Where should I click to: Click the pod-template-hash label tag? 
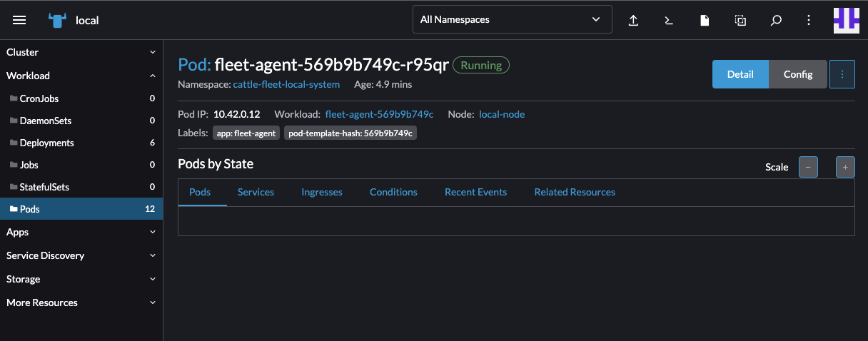click(350, 133)
